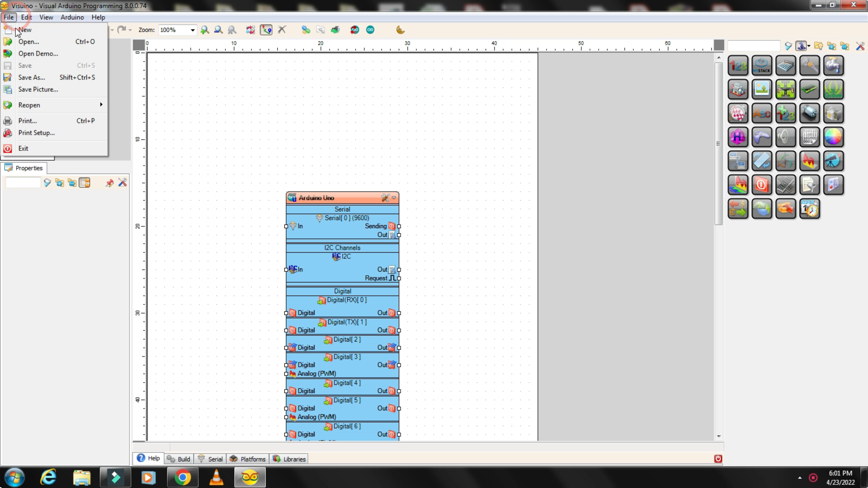Screen dimensions: 868x488
Task: Toggle the palette folder with lightbulb icon
Action: (818, 46)
